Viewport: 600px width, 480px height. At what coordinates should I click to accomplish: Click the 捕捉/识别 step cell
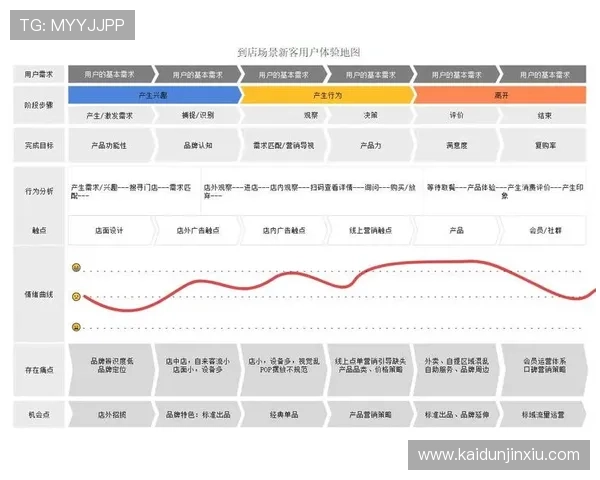[198, 115]
